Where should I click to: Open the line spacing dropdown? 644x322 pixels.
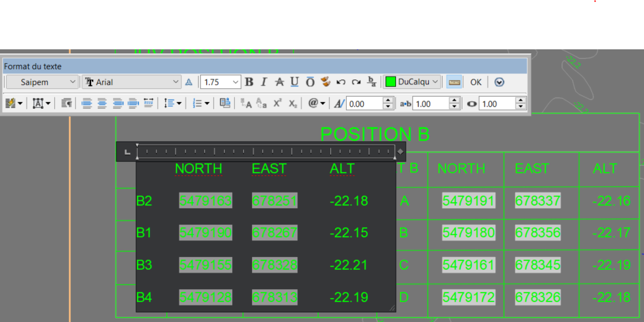[173, 103]
